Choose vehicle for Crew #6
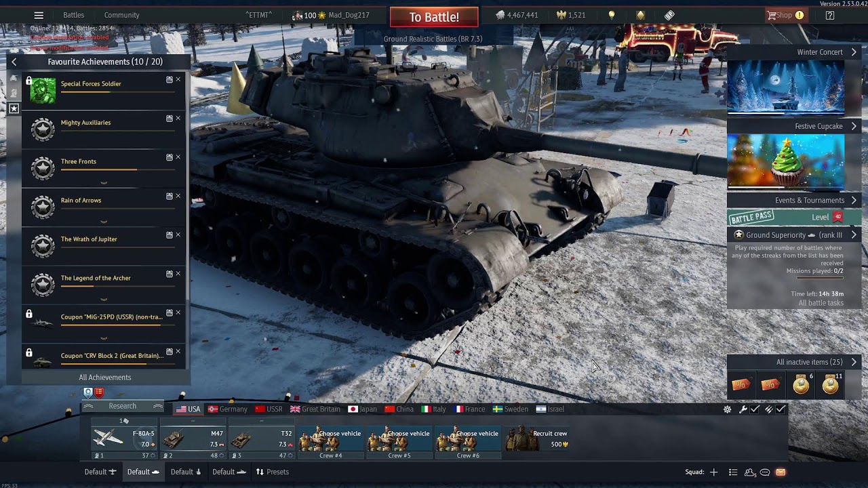The image size is (868, 488). (468, 440)
